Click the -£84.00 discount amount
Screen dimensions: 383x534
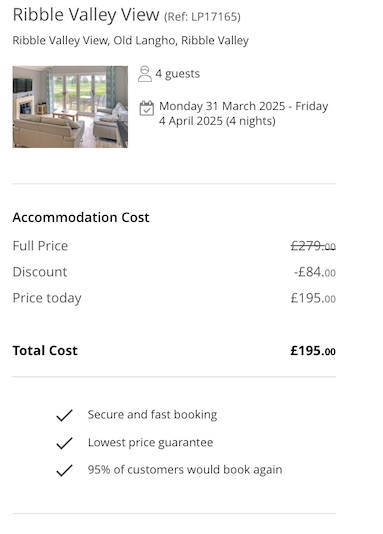click(315, 272)
